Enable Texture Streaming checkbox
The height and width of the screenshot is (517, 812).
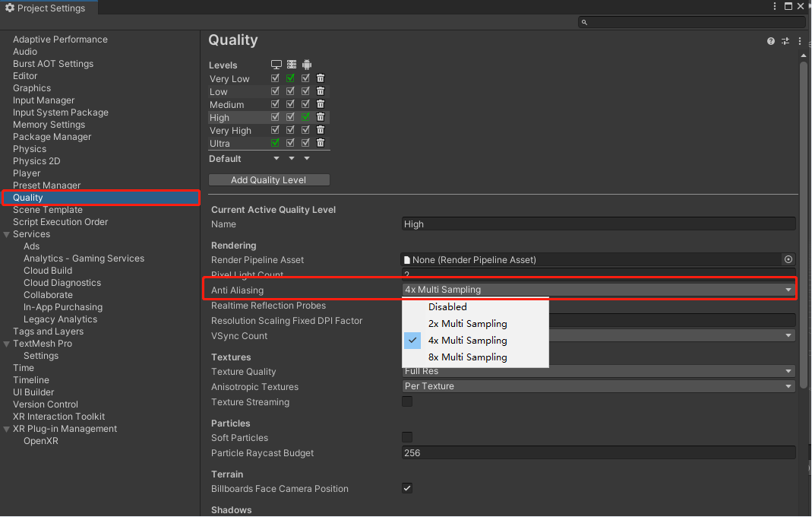coord(407,401)
